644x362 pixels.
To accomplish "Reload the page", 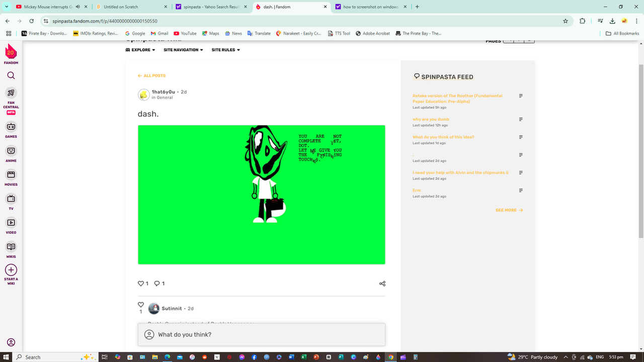I will click(32, 21).
